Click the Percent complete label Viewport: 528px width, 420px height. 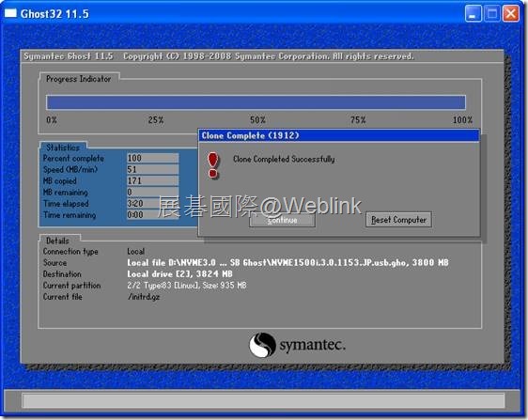click(73, 158)
